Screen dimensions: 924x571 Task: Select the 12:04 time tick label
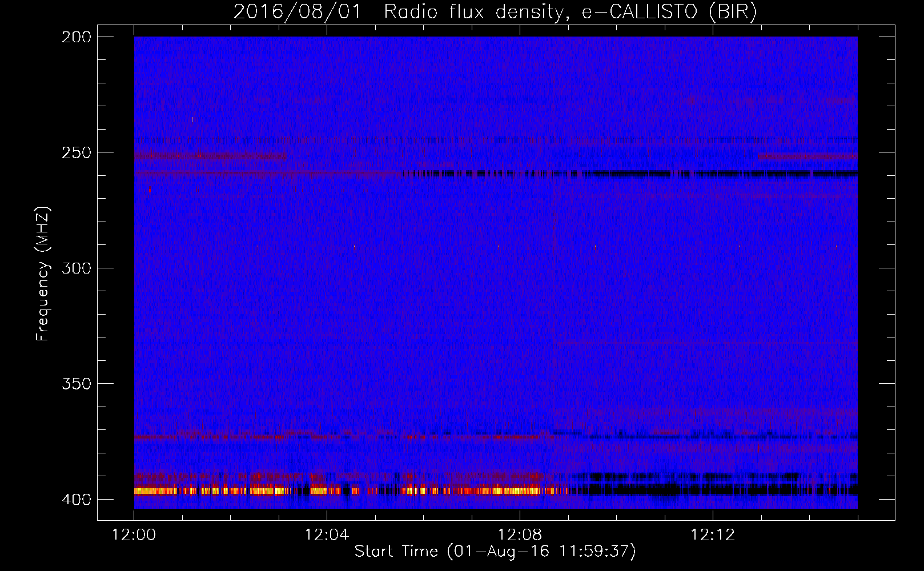pyautogui.click(x=327, y=535)
